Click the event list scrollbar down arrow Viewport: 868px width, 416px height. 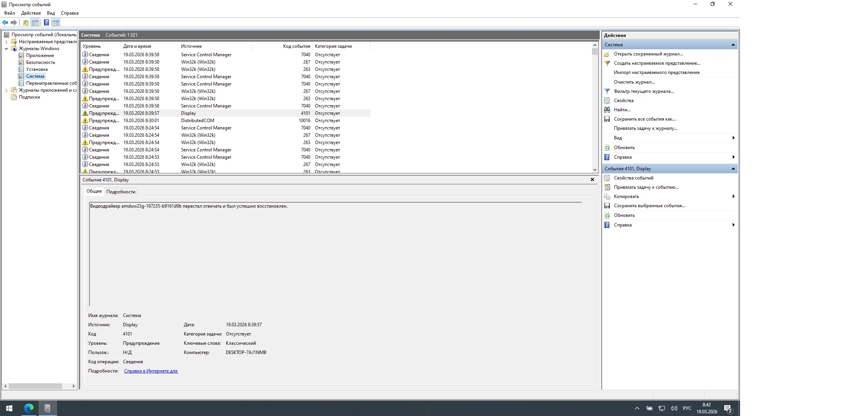click(x=595, y=169)
